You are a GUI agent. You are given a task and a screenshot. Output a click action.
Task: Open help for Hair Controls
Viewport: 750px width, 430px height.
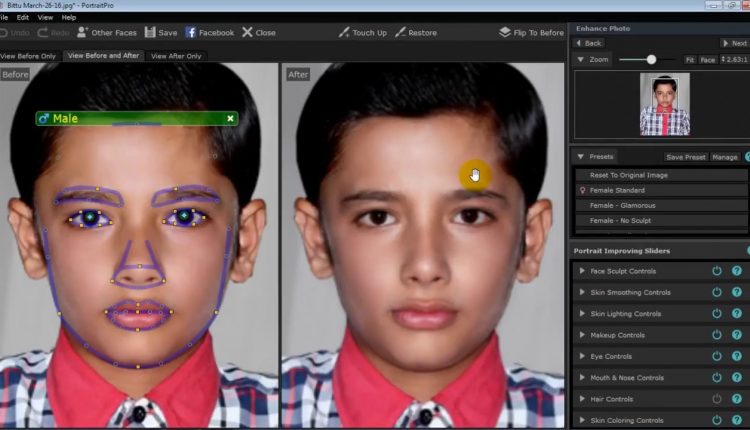click(x=737, y=398)
